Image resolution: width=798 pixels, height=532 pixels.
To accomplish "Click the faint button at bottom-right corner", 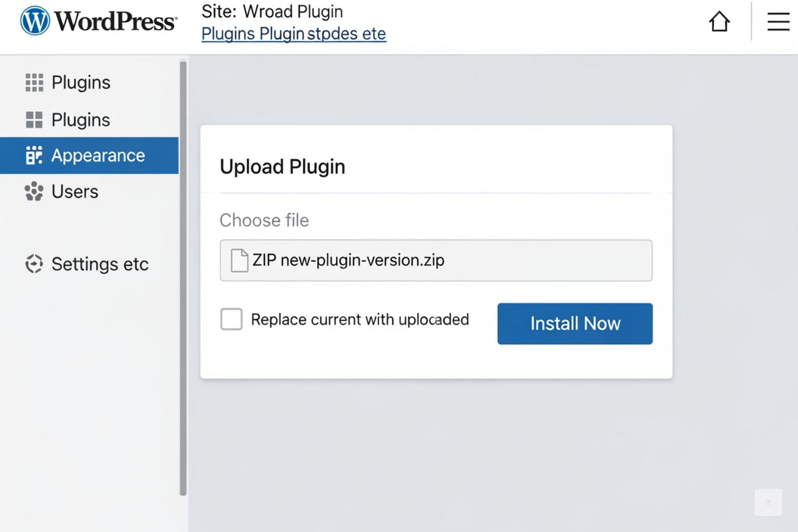I will pos(768,502).
